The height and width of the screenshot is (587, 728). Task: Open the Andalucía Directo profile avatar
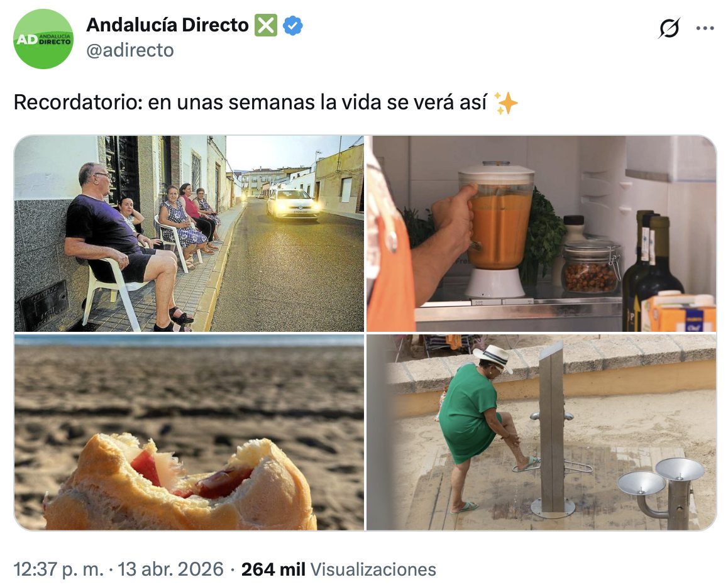coord(43,39)
